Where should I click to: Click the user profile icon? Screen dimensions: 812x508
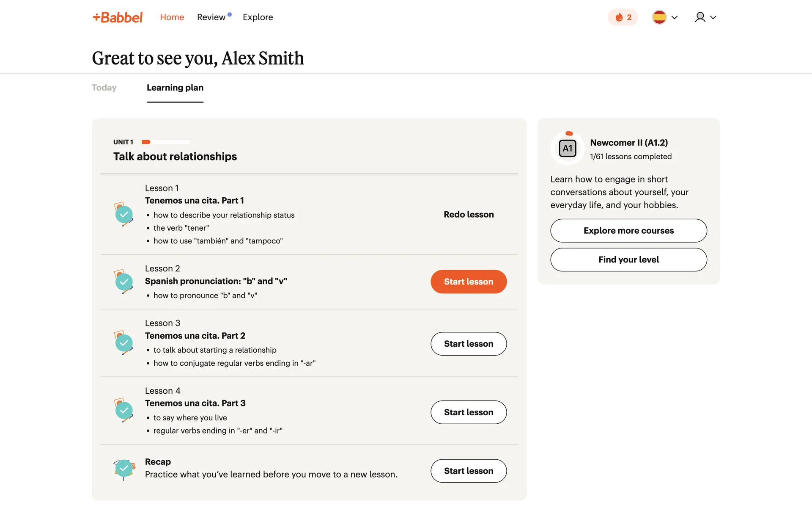700,17
